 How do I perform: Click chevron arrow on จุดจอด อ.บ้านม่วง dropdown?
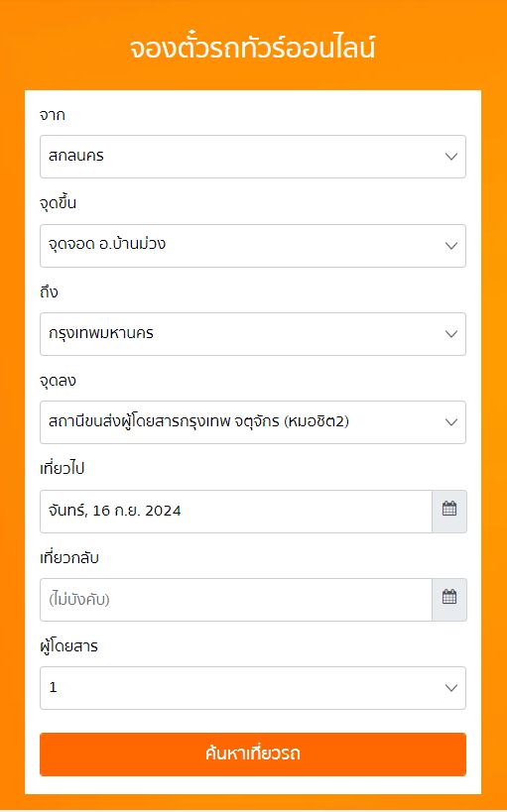click(x=451, y=246)
